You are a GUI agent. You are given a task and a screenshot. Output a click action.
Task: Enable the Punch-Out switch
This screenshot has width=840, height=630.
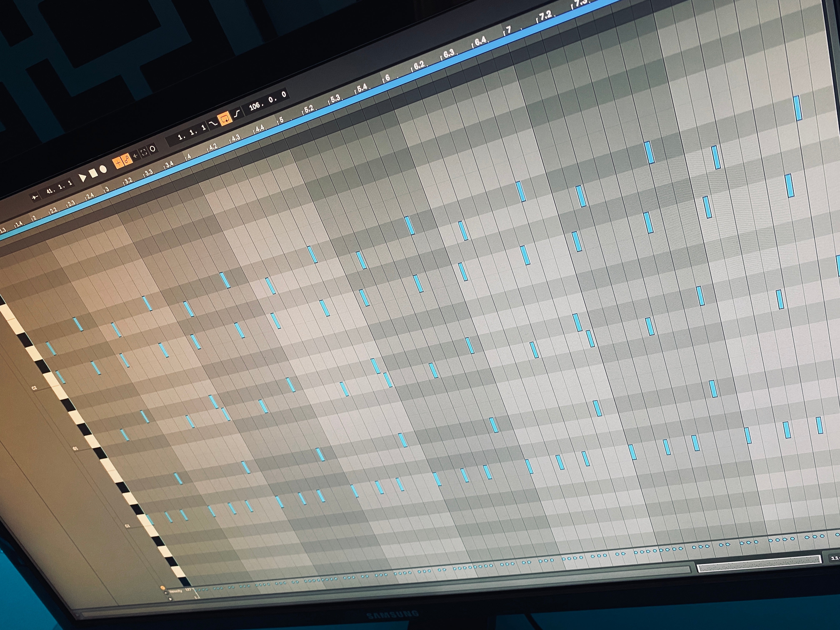click(237, 113)
